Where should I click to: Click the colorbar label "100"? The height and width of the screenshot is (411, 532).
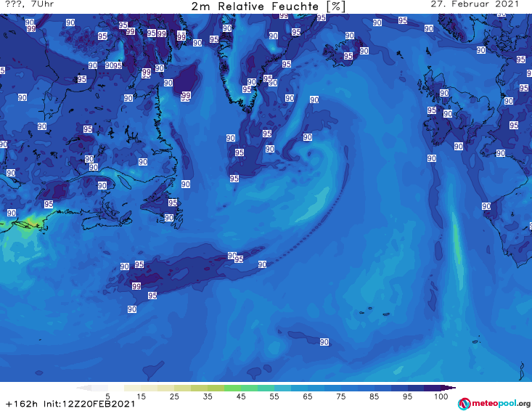[x=441, y=396]
